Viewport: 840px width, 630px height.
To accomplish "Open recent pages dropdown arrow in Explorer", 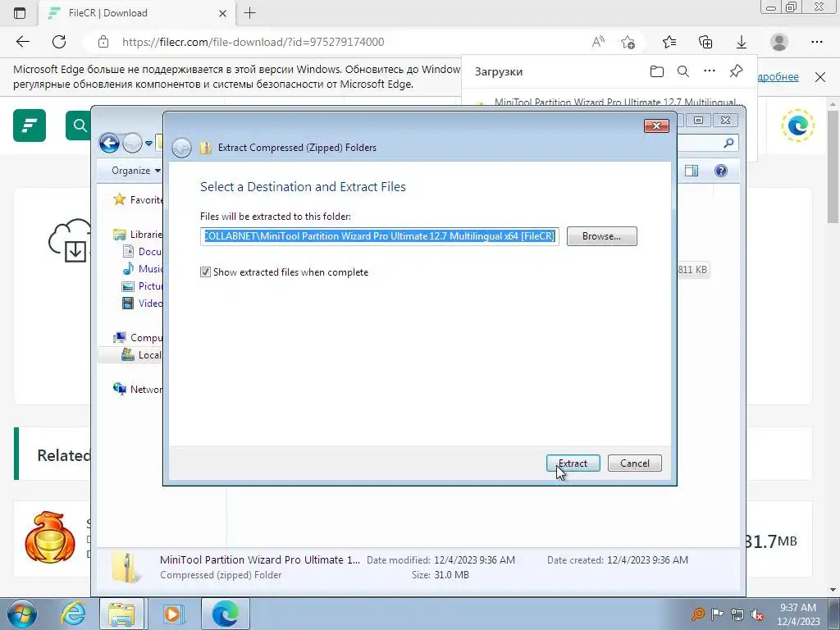I will (148, 143).
